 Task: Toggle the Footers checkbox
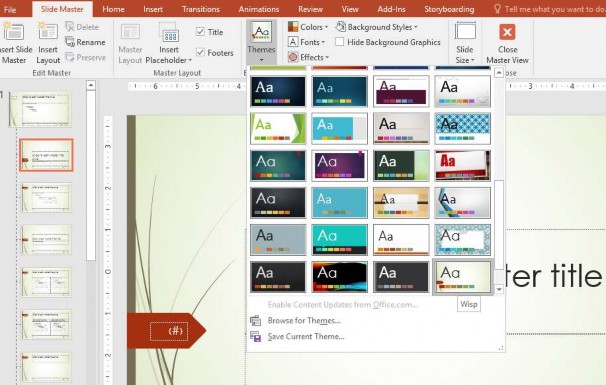pyautogui.click(x=200, y=52)
